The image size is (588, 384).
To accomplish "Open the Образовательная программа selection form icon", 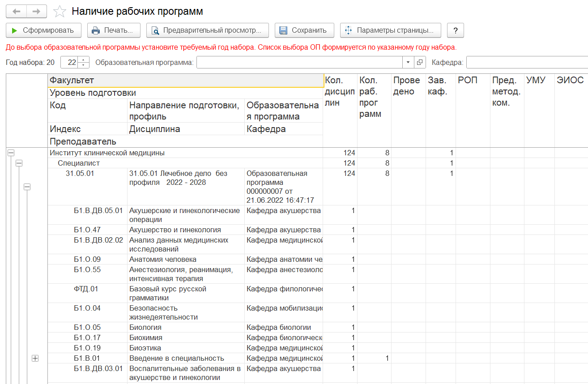I will coord(420,62).
